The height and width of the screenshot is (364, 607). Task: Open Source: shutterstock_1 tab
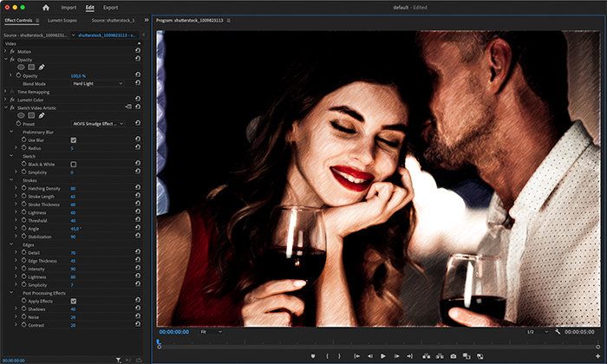coord(113,20)
